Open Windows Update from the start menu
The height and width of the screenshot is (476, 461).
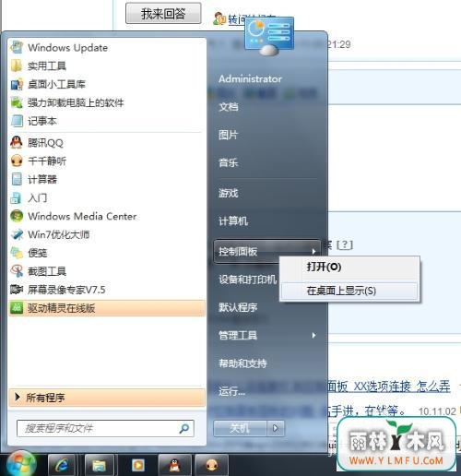tap(67, 48)
